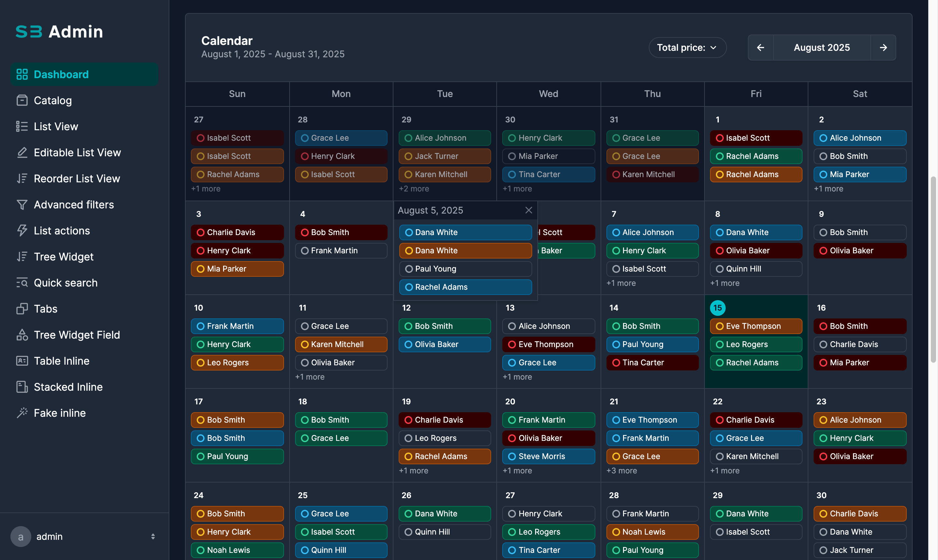
Task: Open Paul Young event in popup
Action: [x=465, y=269]
